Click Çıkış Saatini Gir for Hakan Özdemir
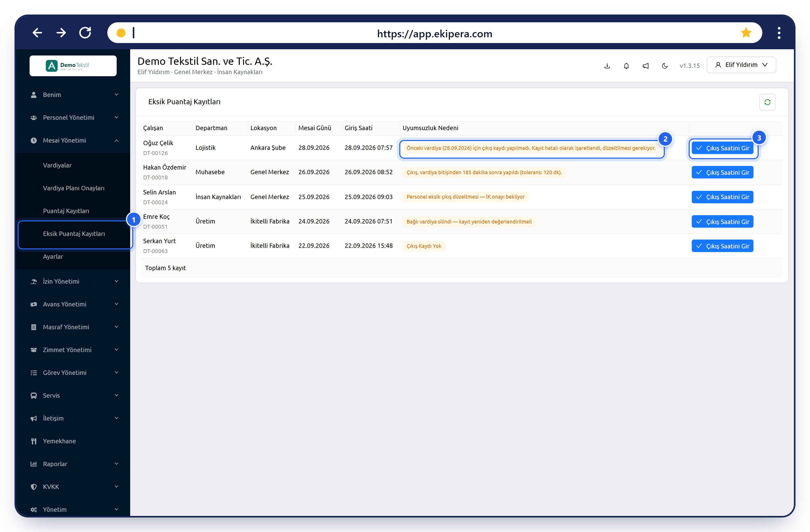This screenshot has width=810, height=532. tap(722, 172)
